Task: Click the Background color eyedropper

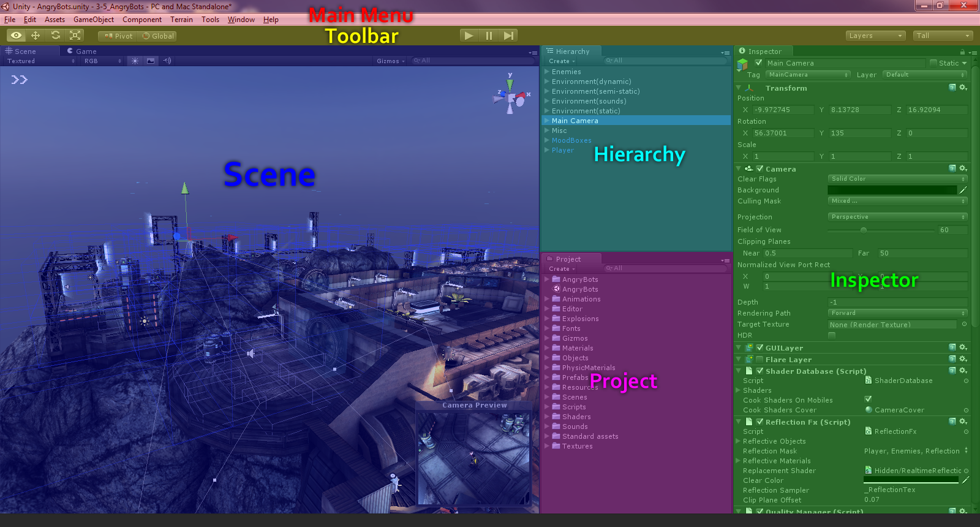Action: pyautogui.click(x=963, y=190)
